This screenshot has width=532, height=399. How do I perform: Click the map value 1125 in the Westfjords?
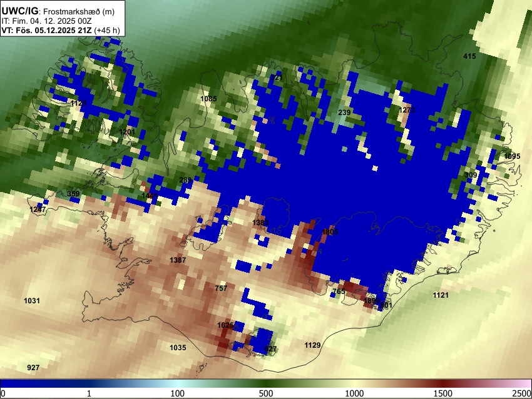(x=79, y=103)
